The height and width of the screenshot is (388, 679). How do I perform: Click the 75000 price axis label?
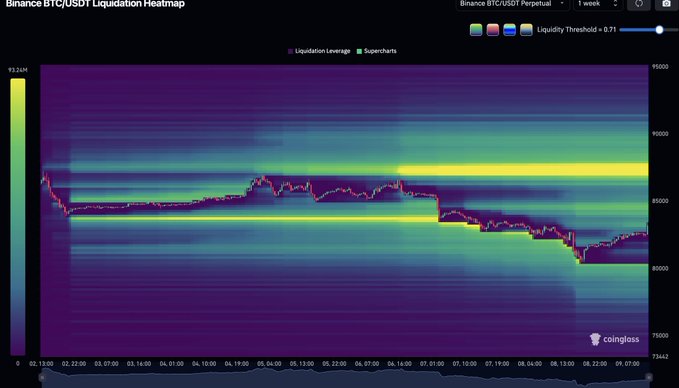pos(660,336)
